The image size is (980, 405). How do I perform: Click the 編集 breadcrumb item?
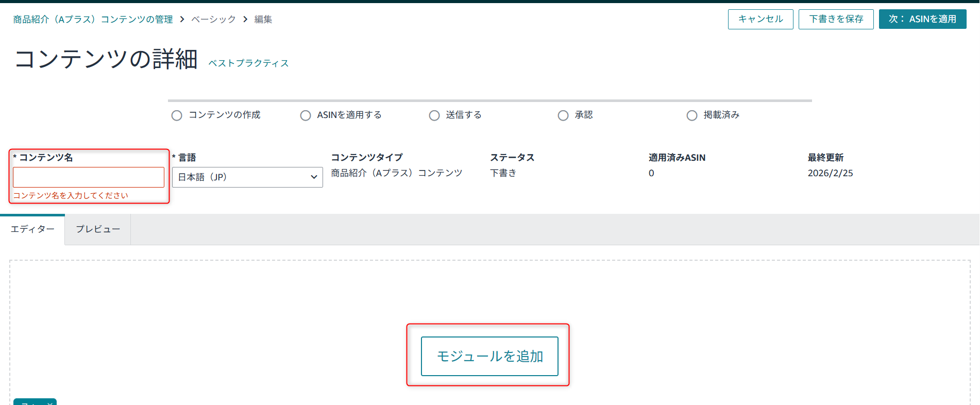point(263,20)
